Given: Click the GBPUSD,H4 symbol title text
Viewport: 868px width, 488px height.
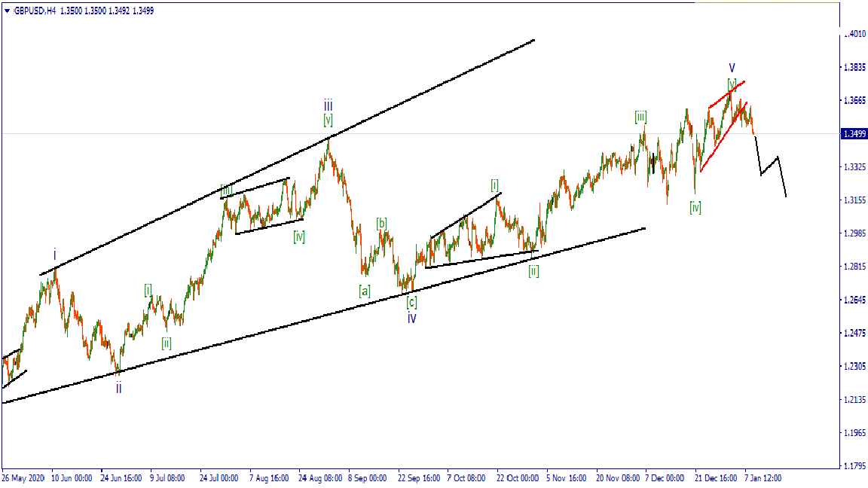Looking at the screenshot, I should click(x=35, y=11).
